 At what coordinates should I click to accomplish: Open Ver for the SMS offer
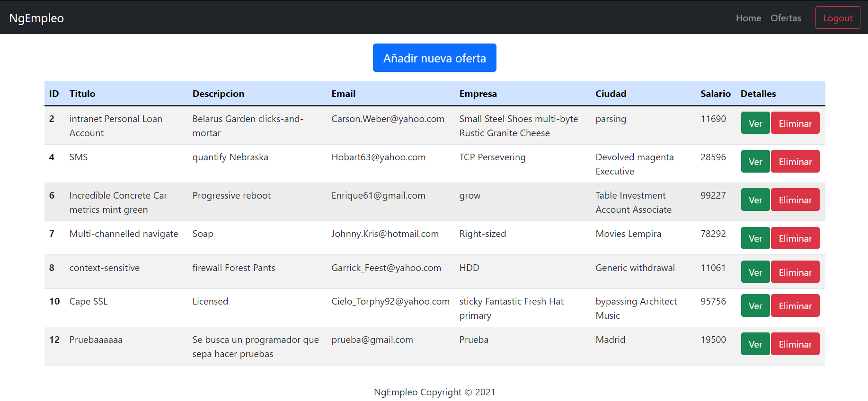(x=755, y=161)
